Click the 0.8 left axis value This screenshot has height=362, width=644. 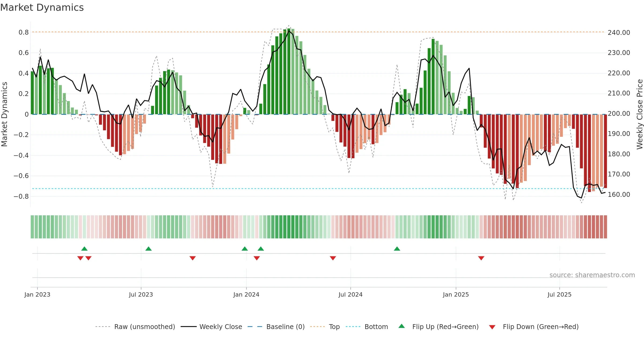24,32
